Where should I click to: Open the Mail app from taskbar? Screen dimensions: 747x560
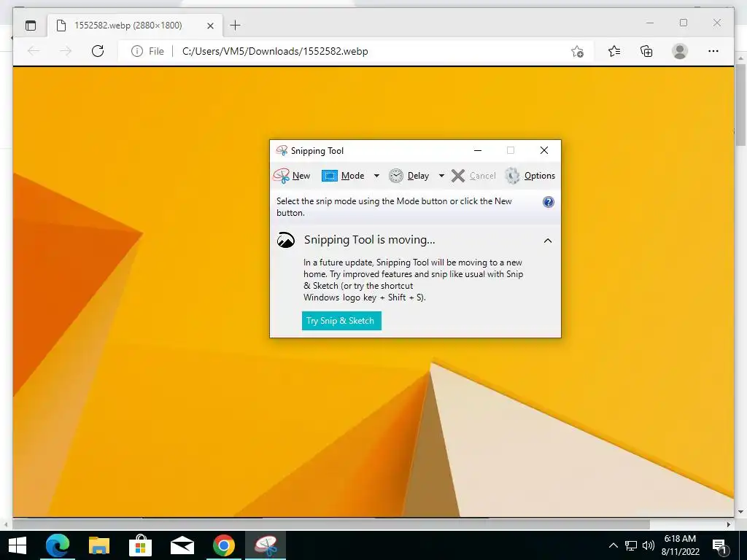(182, 545)
